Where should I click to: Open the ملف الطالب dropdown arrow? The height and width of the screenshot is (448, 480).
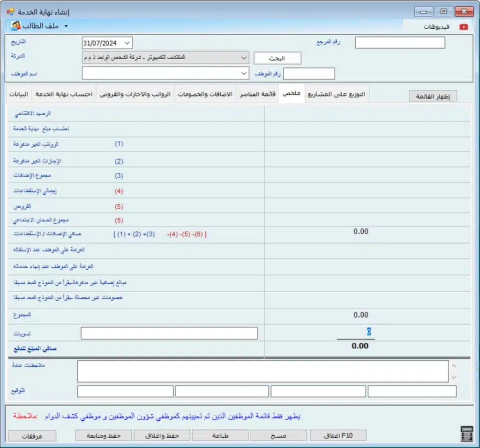pos(66,26)
